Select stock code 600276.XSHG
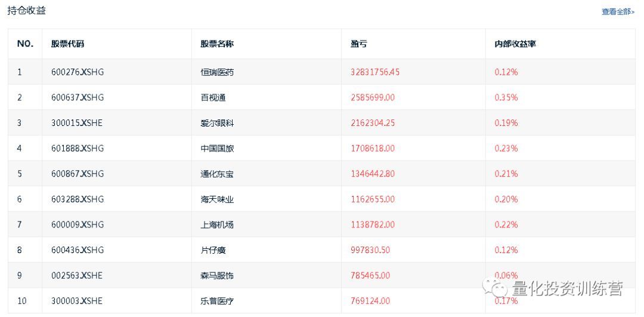Viewport: 644px width, 317px height. pyautogui.click(x=78, y=72)
